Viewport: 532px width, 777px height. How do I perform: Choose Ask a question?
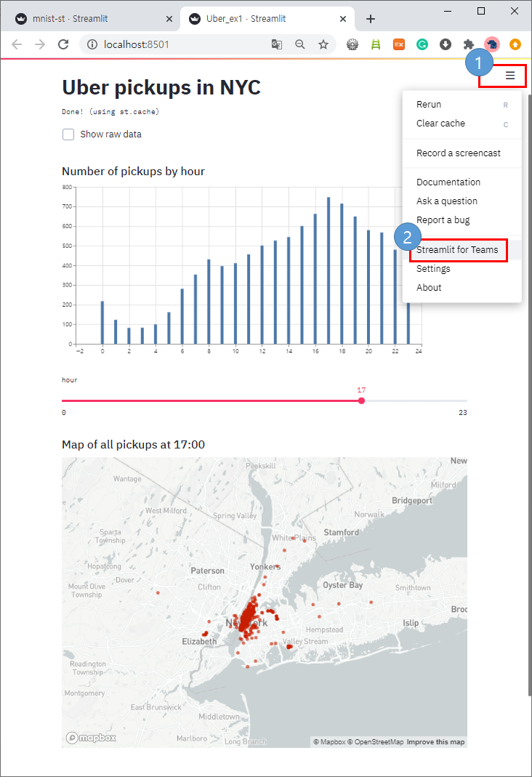point(462,201)
